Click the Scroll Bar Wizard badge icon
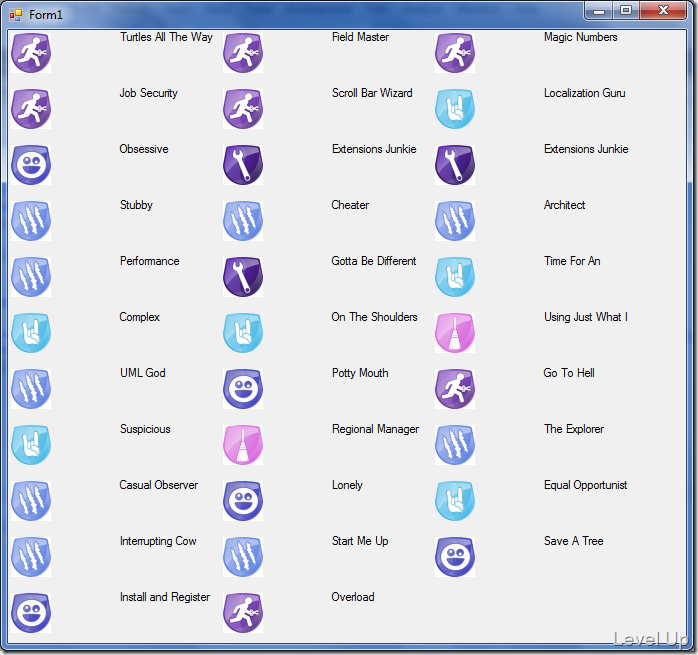698x655 pixels. tap(243, 109)
